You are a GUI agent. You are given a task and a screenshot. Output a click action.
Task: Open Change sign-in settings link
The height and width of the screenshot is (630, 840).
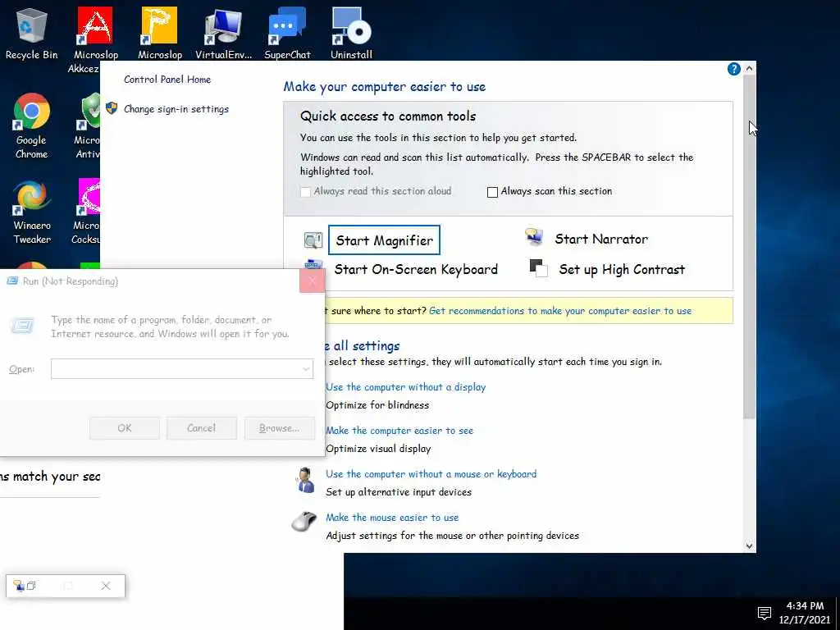pyautogui.click(x=176, y=109)
